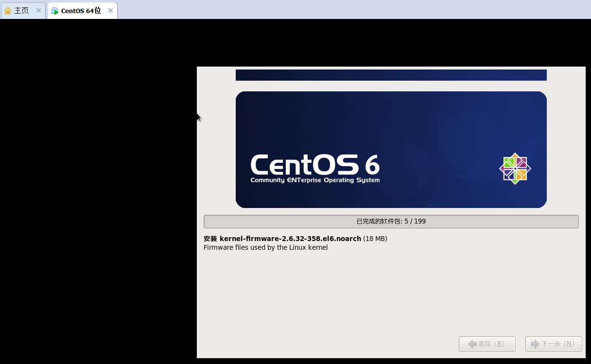Click the kernel-firmware package name text
This screenshot has width=591, height=364.
(x=290, y=239)
